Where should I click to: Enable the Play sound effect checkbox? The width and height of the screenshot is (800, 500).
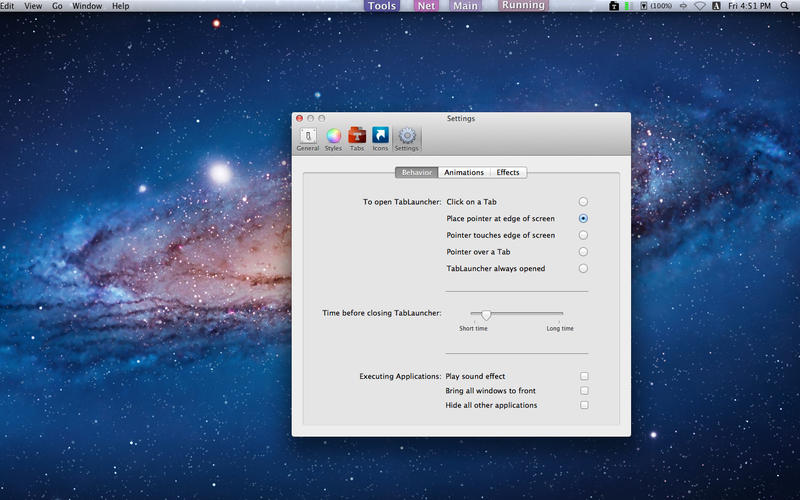584,376
